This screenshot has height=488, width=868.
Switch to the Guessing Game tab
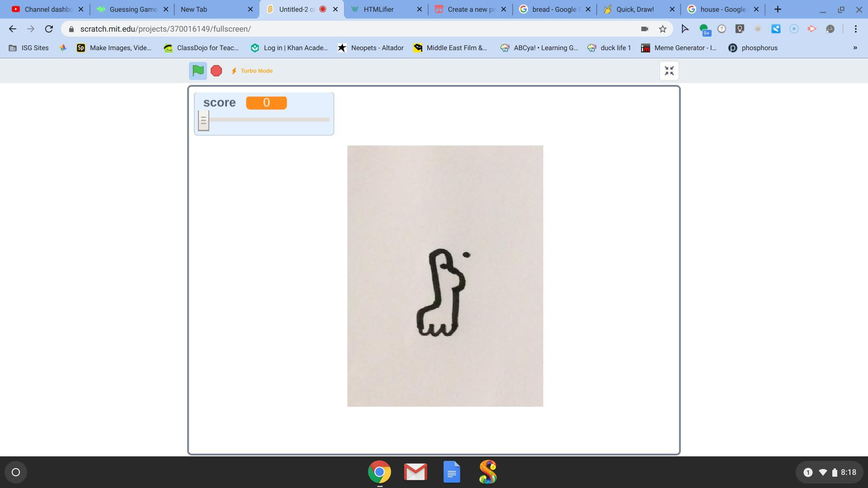pyautogui.click(x=132, y=9)
